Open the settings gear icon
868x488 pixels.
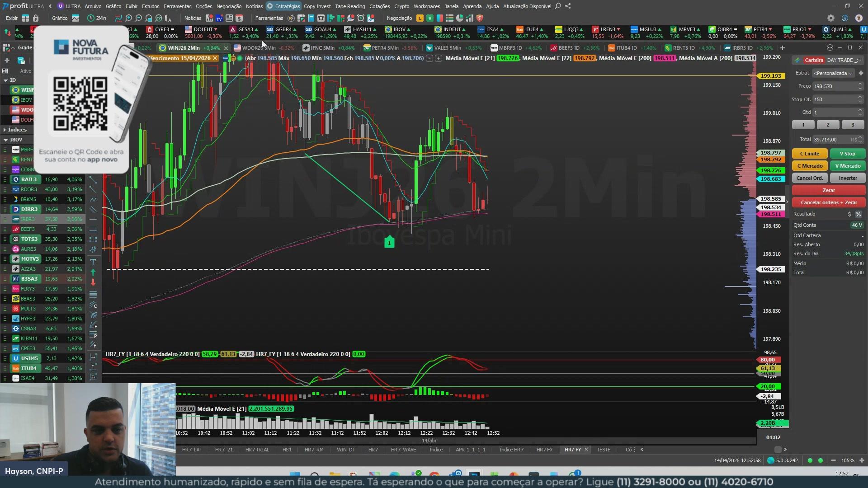click(831, 18)
